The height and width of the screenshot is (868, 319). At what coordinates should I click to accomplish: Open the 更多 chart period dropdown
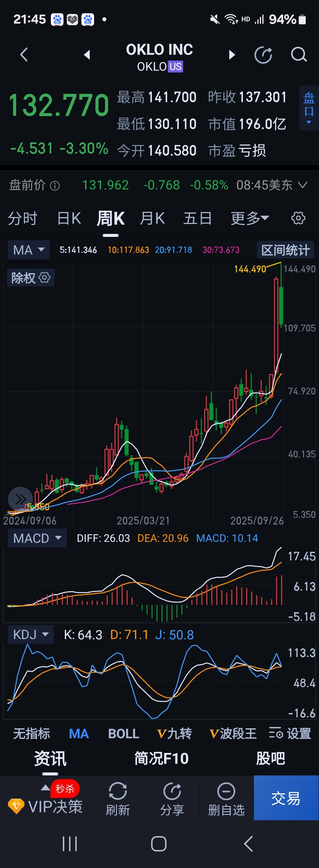coord(250,218)
